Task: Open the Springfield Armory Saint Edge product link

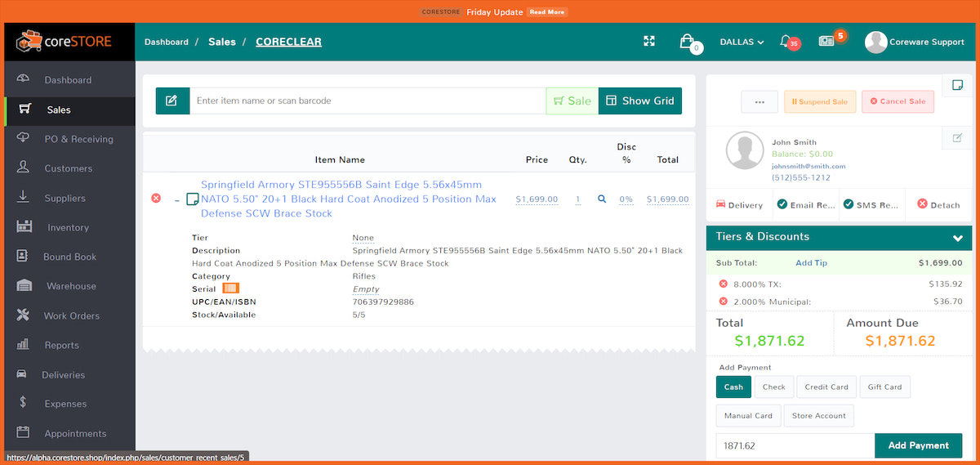Action: tap(349, 199)
